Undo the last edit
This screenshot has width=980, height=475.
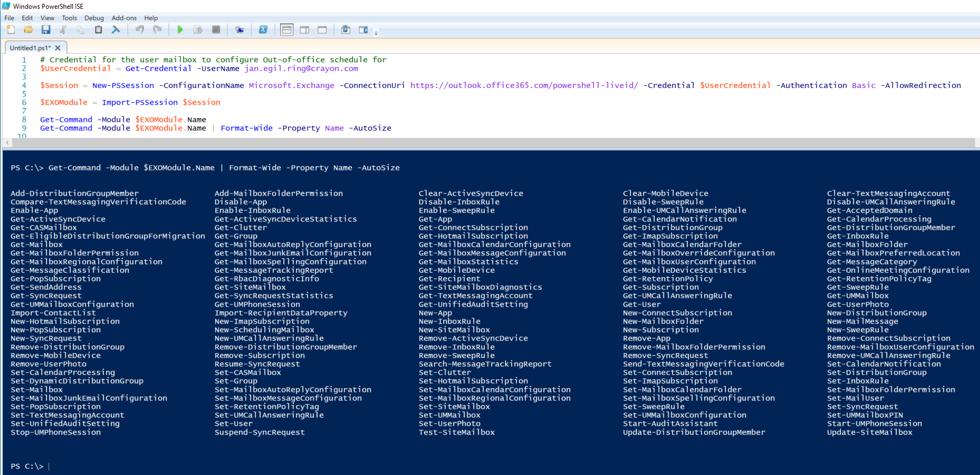140,30
